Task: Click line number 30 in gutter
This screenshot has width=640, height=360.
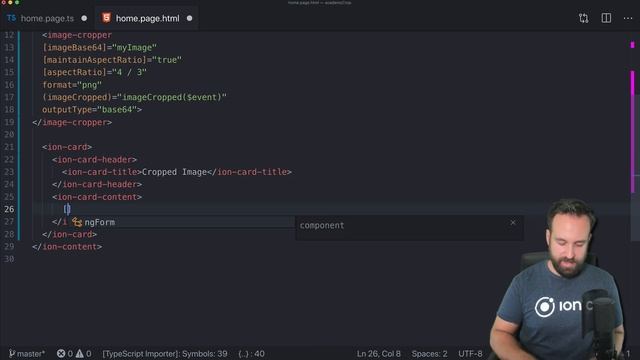Action: pos(9,259)
